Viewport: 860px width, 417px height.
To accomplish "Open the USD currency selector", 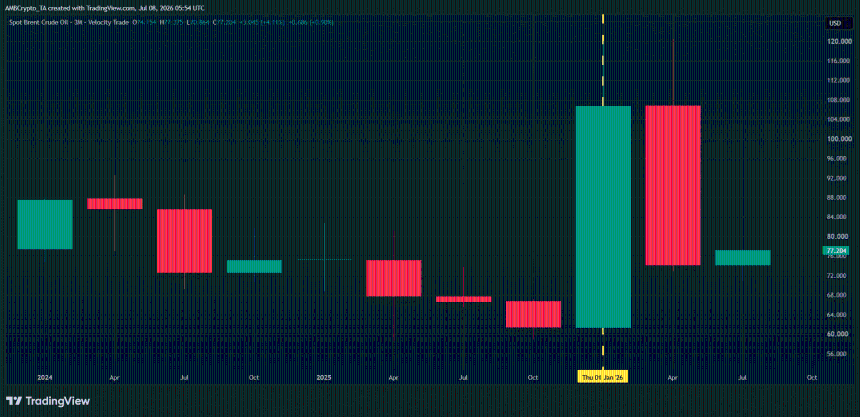I will tap(836, 23).
